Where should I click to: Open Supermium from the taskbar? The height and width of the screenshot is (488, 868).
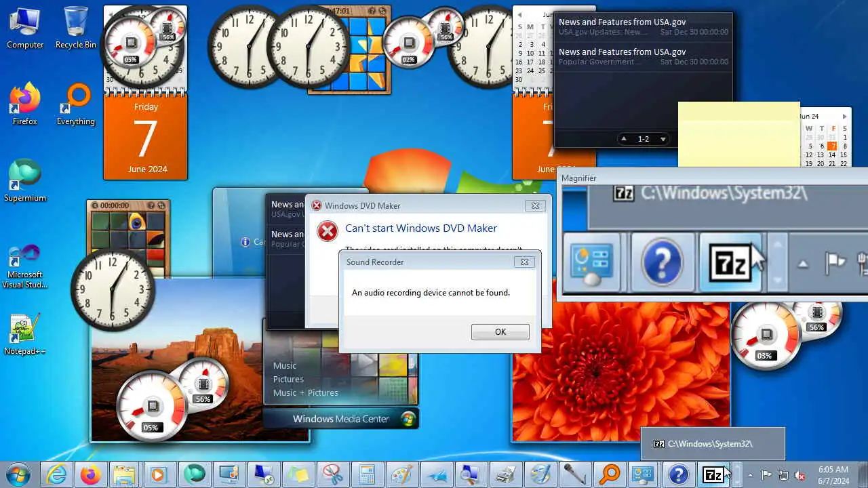194,474
